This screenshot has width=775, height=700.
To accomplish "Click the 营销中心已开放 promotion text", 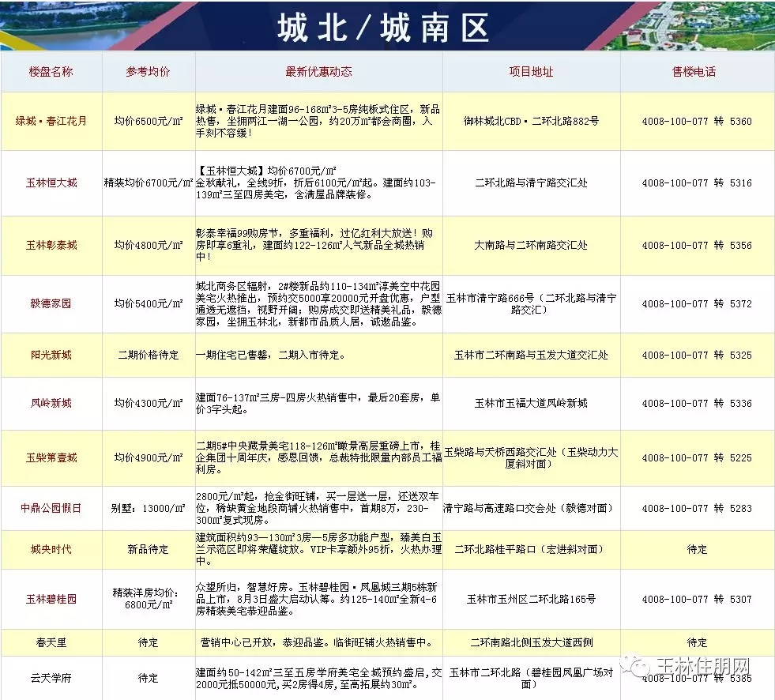I will [317, 642].
